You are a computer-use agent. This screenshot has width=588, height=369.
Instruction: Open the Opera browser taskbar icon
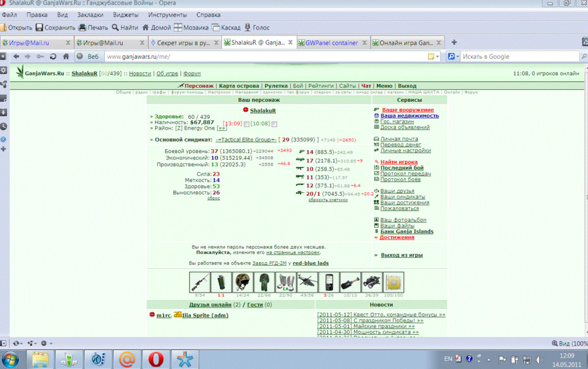156,360
